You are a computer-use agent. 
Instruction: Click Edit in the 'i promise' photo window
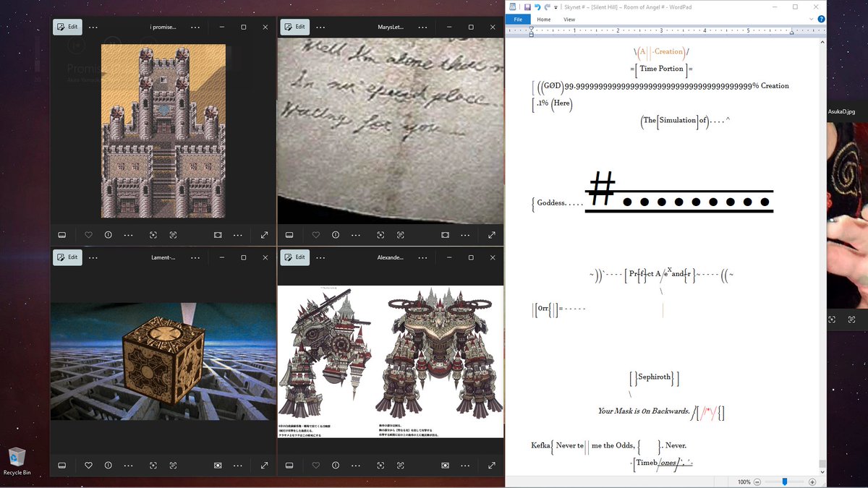coord(67,27)
